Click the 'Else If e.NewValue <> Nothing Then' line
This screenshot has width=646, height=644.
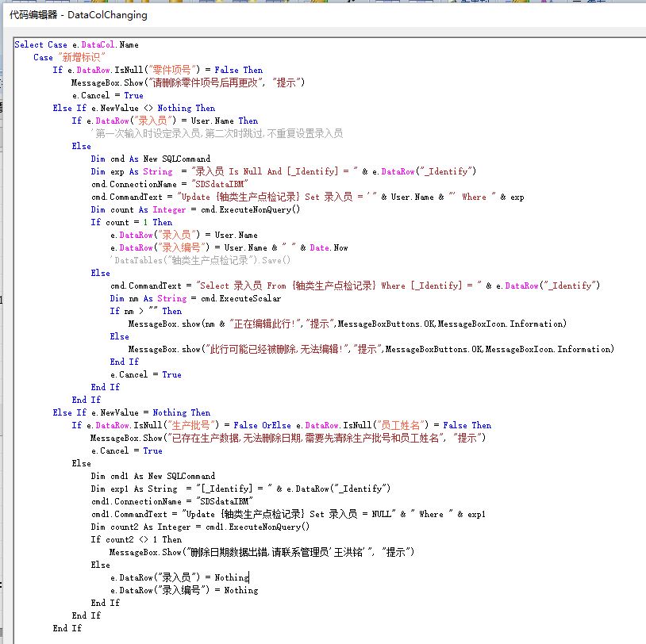point(134,108)
